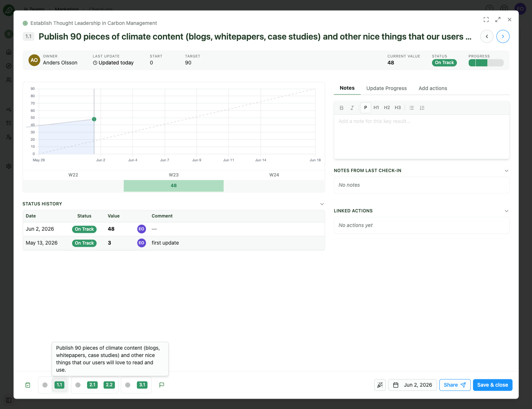The width and height of the screenshot is (532, 409).
Task: Jump to key result 1.1
Action: click(59, 385)
